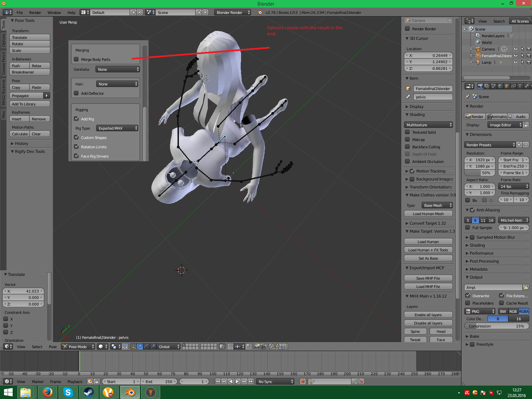Open Firefox from the taskbar
Viewport: 532px width, 399px height.
[x=48, y=392]
